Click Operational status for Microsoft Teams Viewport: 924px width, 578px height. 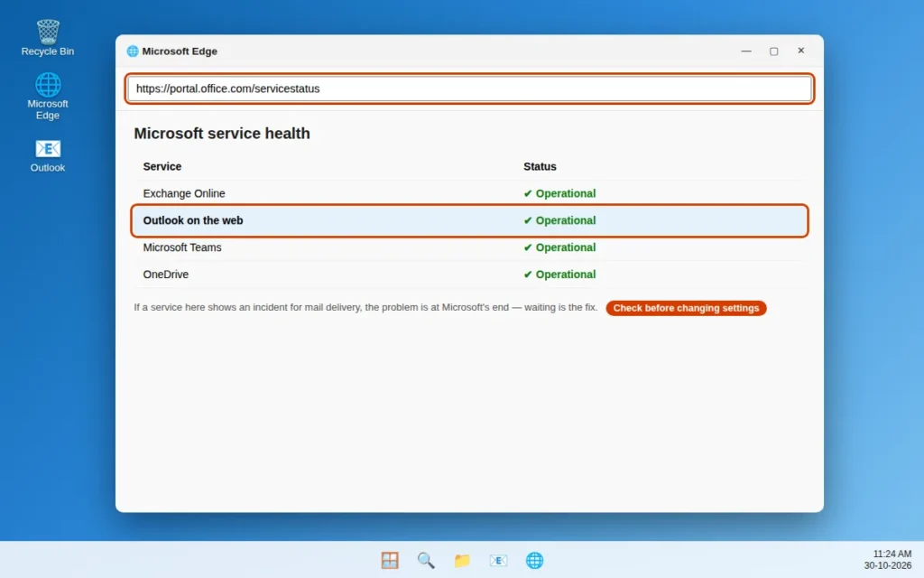coord(559,247)
